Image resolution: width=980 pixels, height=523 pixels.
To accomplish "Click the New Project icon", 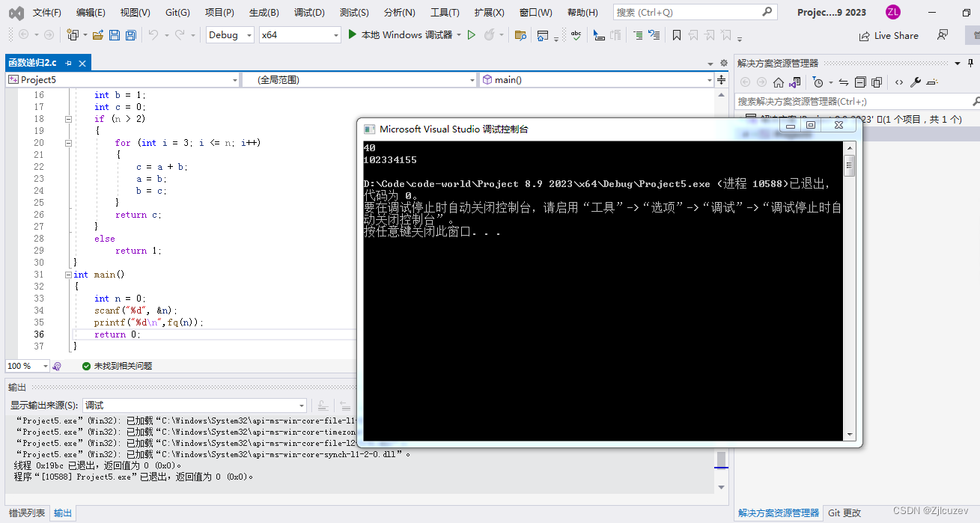I will point(73,35).
